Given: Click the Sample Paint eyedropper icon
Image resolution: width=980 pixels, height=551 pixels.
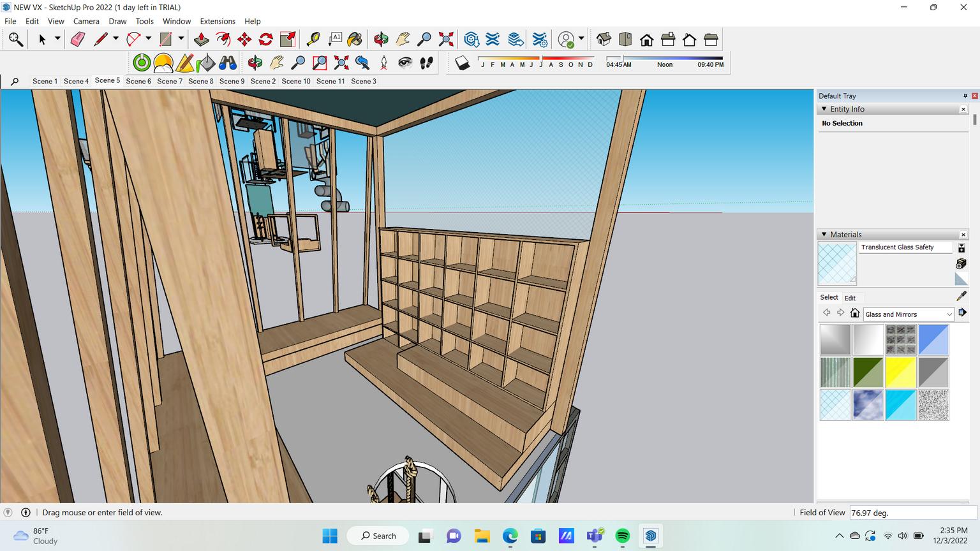Looking at the screenshot, I should point(961,296).
